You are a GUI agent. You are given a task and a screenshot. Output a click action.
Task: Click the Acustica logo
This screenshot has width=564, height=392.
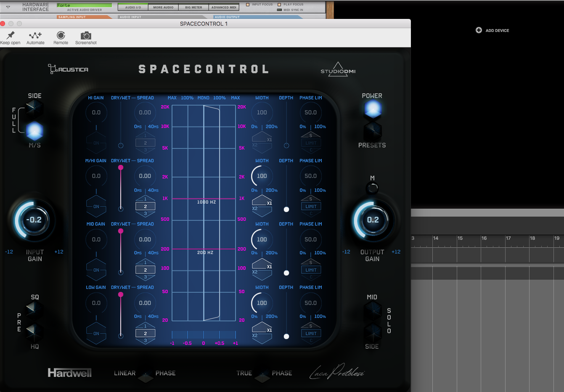[68, 69]
